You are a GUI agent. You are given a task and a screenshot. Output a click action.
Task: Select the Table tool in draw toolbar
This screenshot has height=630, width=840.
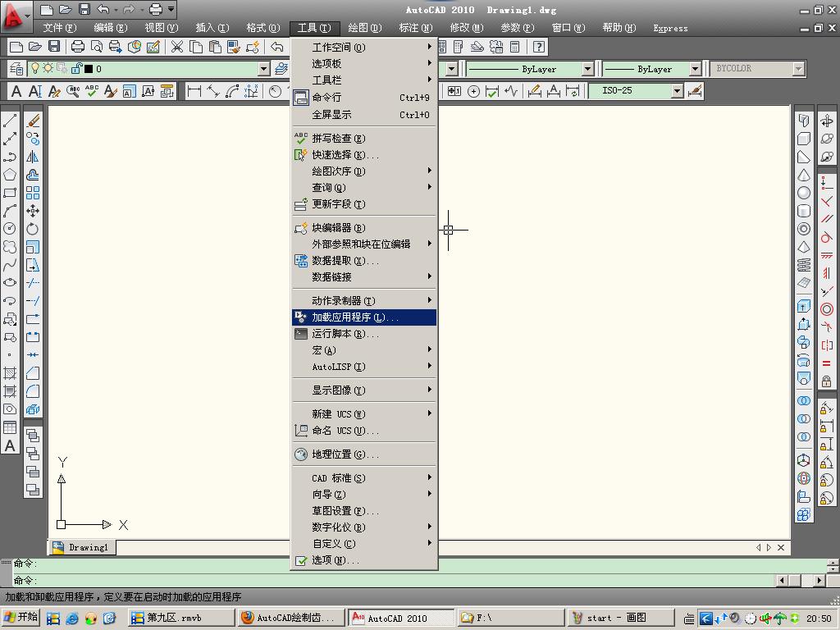pos(10,427)
